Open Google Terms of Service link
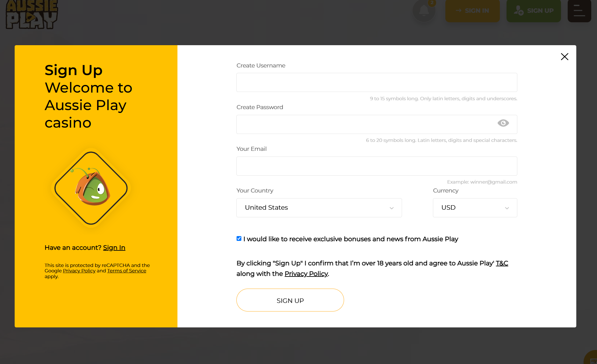This screenshot has width=597, height=364. (126, 271)
